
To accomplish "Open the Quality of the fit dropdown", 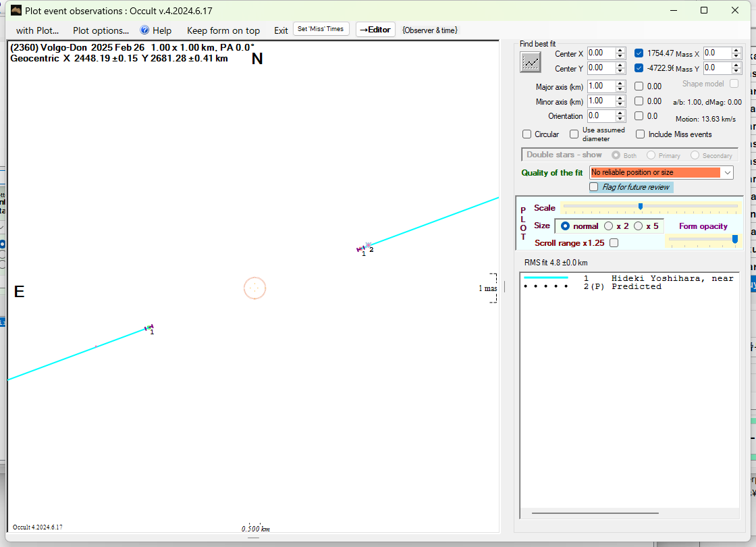I will pyautogui.click(x=727, y=173).
